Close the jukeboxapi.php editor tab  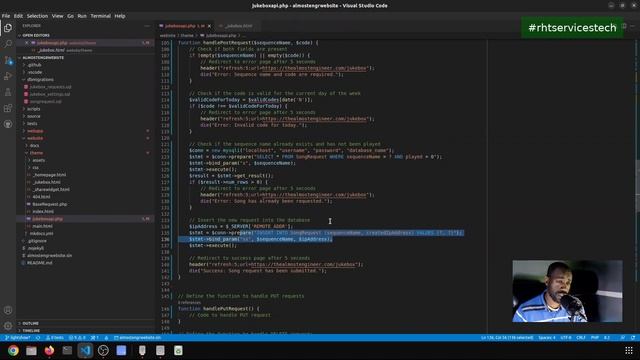click(209, 26)
